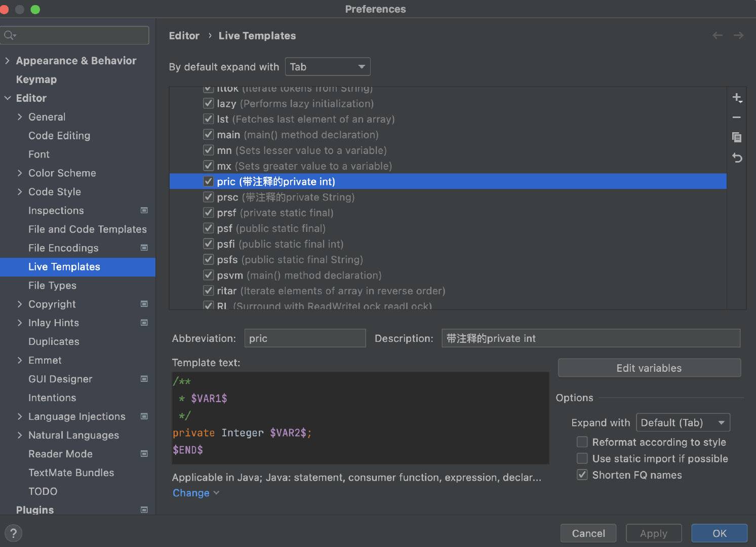Select the psfi (public static final int) template

pos(448,244)
